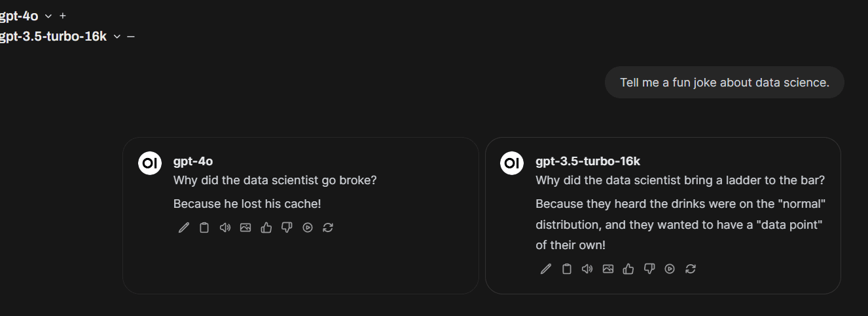Click image icon under gpt-3.5-turbo-16k response

(608, 269)
